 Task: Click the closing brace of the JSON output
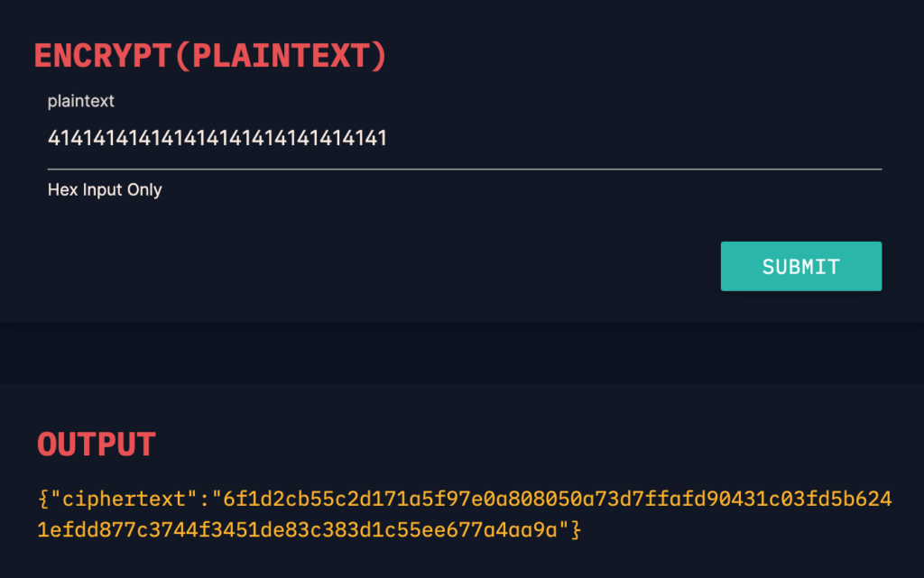576,529
